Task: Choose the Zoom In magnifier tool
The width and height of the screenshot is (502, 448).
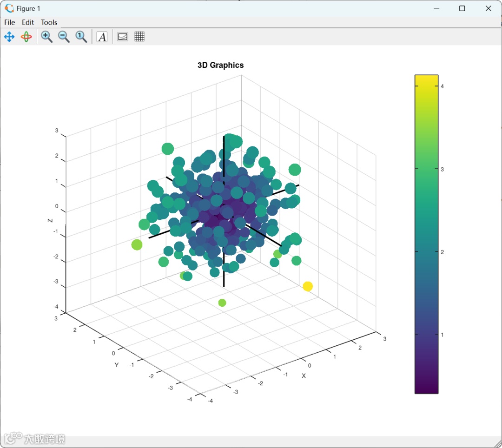Action: coord(47,37)
